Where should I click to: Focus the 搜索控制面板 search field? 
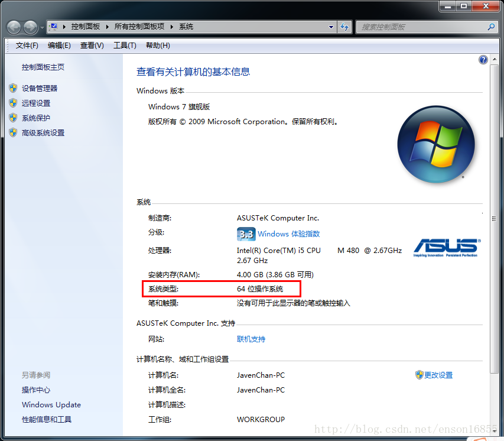pyautogui.click(x=421, y=27)
